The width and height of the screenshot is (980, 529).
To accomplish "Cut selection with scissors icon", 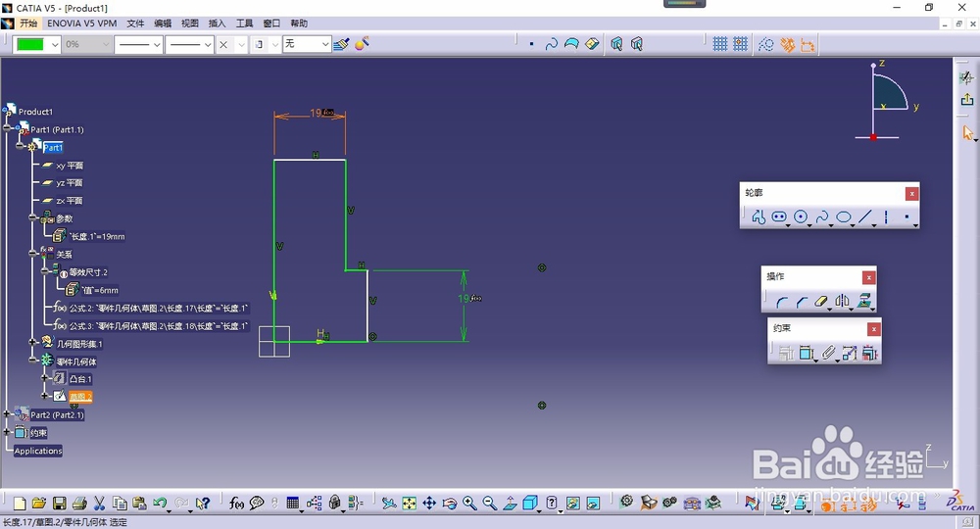I will pos(99,503).
